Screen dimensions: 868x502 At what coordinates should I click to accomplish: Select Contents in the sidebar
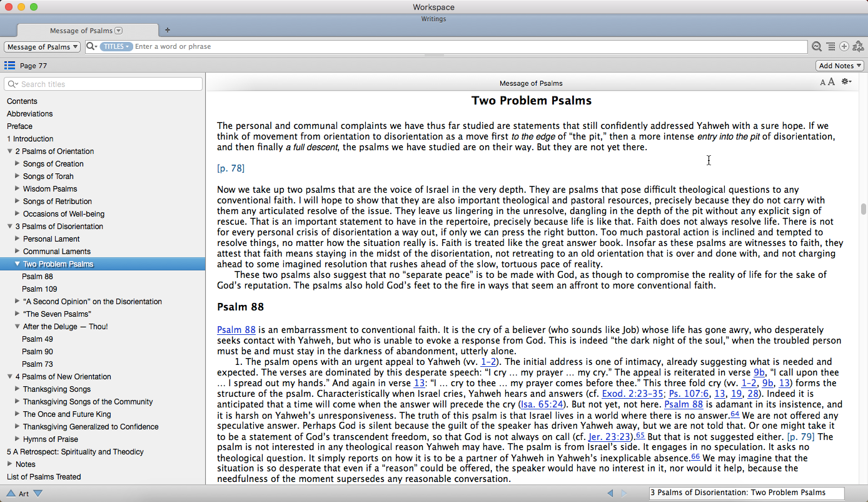tap(22, 101)
